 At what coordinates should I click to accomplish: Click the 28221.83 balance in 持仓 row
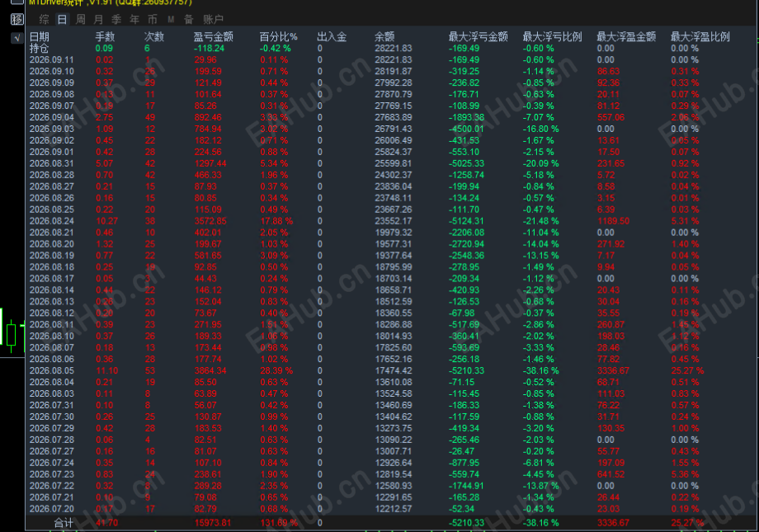[393, 49]
